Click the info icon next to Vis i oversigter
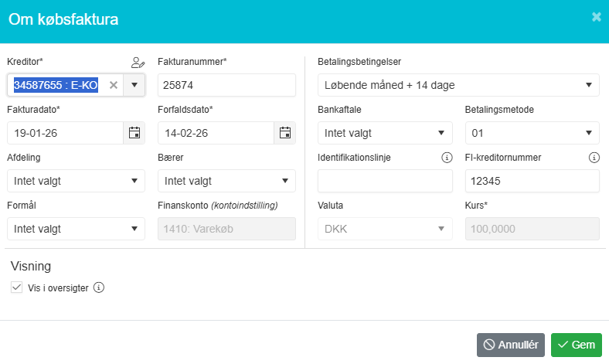Screen dimensions: 609x364 click(x=98, y=287)
